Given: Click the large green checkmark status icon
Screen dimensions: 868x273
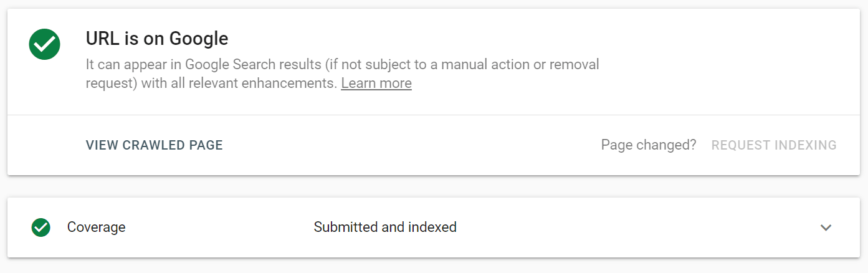Looking at the screenshot, I should 44,44.
